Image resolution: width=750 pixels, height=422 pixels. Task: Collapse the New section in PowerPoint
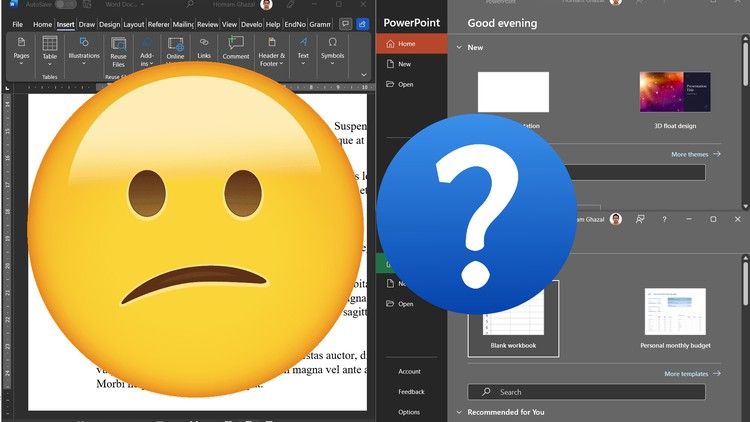click(x=459, y=47)
